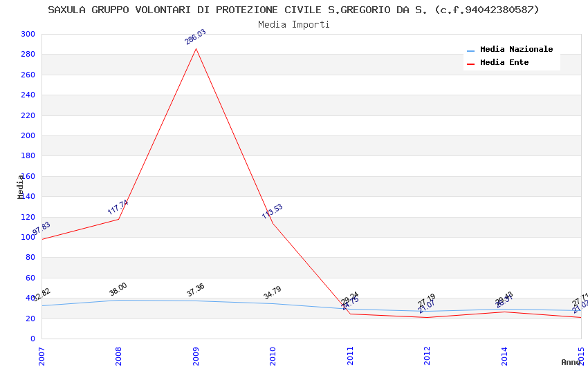
Task: Click the 300 tick on y-axis
Action: [28, 34]
